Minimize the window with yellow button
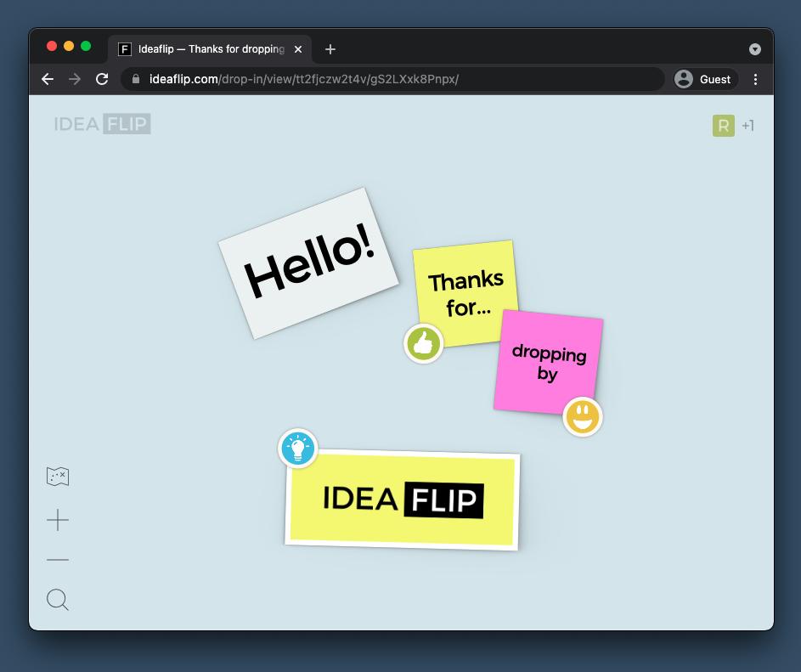 69,46
